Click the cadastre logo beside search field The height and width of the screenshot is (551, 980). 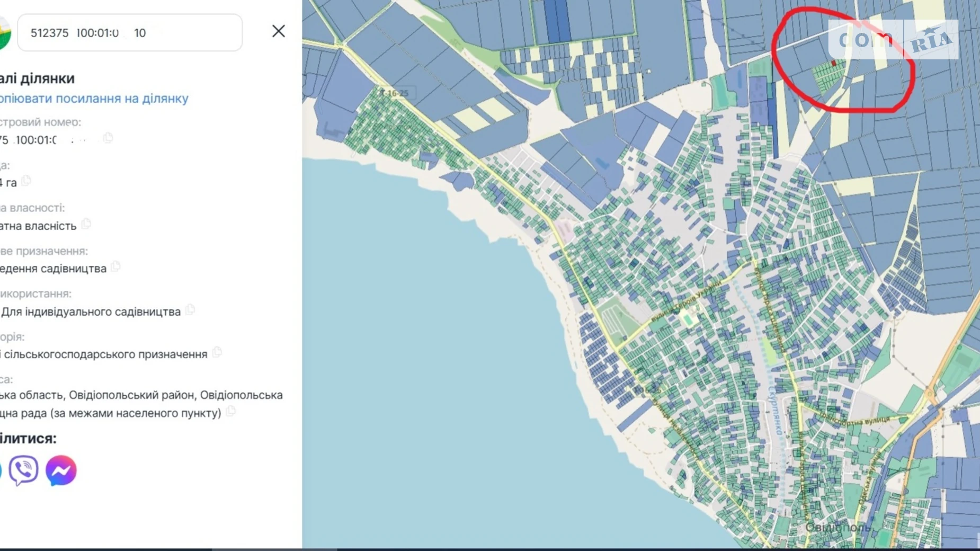point(4,33)
